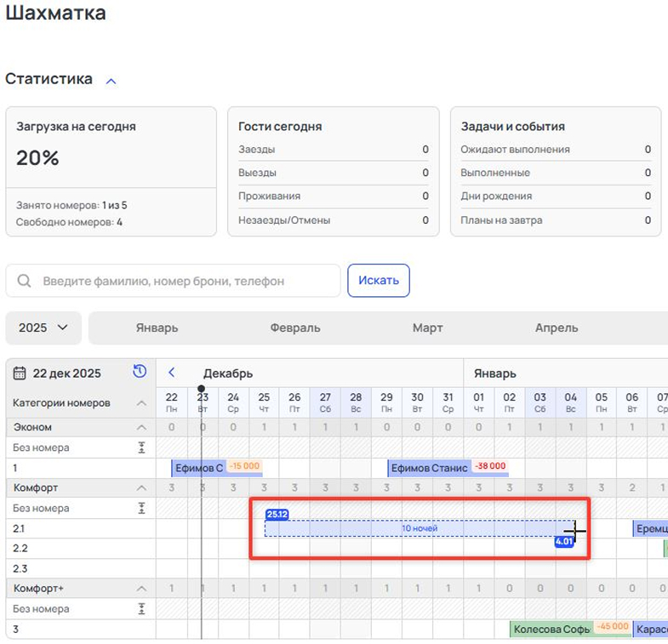Expand Комфорт+ 'Без номера' row height icon
Screen dimensions: 668x644
(x=141, y=609)
